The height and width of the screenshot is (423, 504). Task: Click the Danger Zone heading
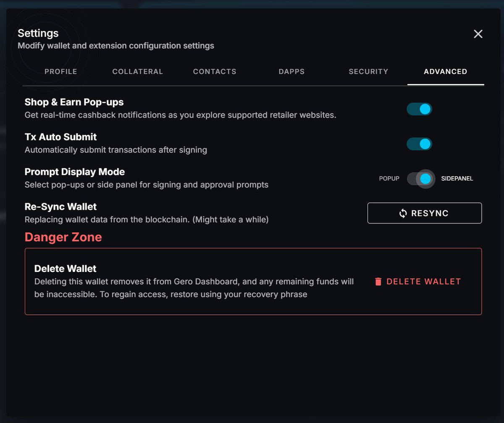click(63, 237)
